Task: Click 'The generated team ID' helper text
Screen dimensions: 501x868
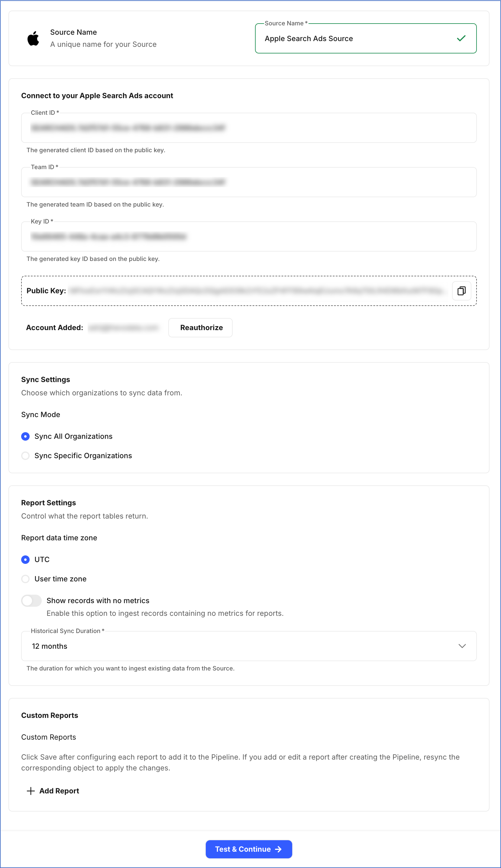Action: click(95, 205)
